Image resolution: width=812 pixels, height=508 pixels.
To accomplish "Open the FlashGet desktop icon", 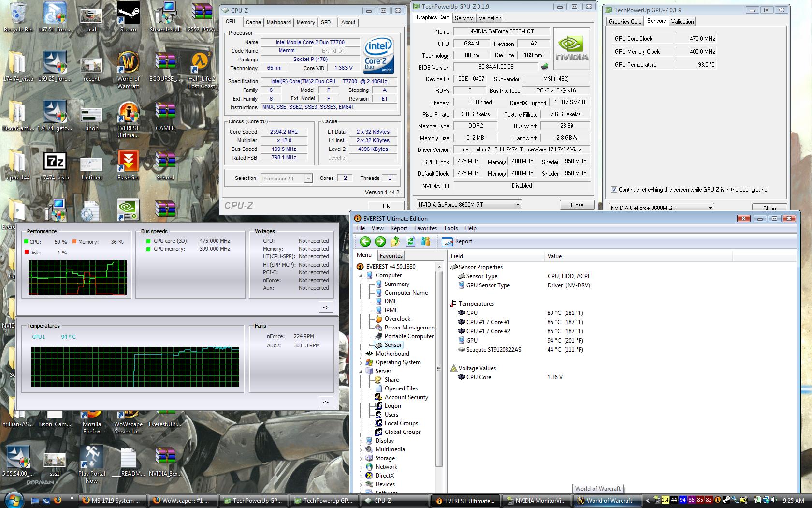I will point(128,165).
